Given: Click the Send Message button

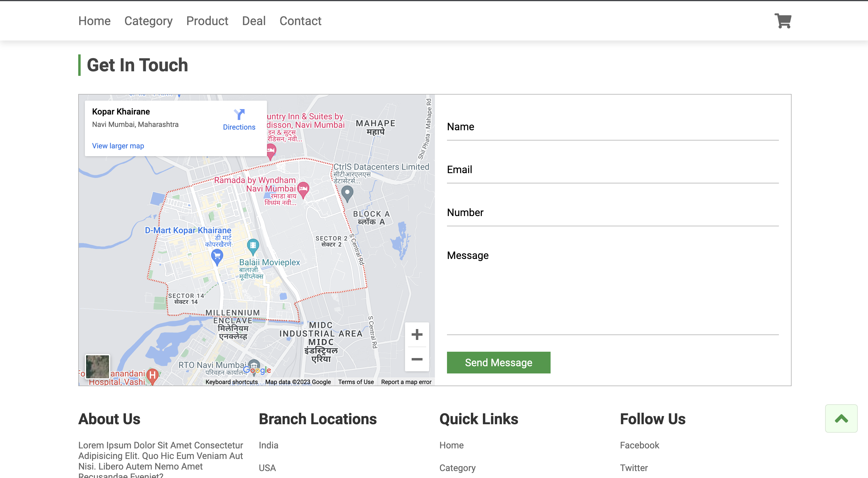Looking at the screenshot, I should [x=498, y=362].
